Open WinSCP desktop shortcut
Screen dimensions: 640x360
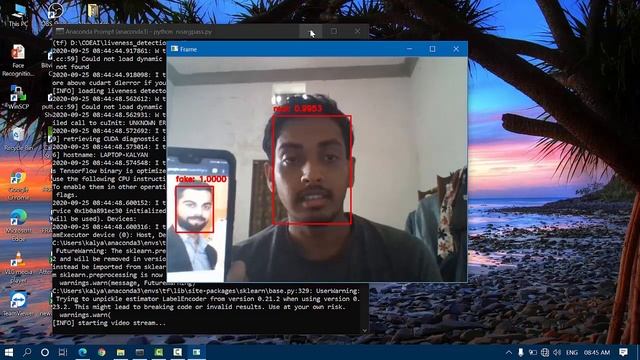[18, 97]
